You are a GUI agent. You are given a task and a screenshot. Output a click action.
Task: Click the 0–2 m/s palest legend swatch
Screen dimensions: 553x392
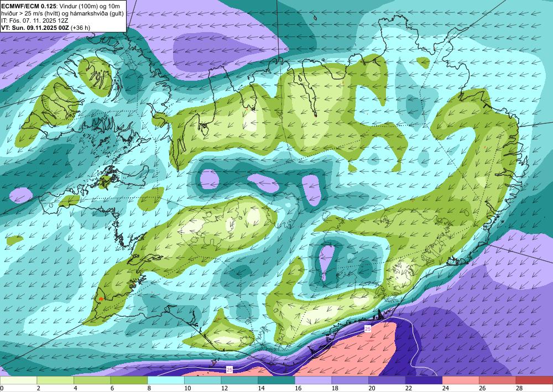coord(18,380)
